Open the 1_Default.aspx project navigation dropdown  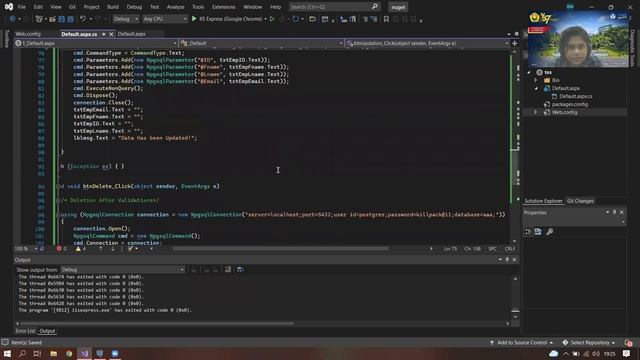[x=96, y=43]
